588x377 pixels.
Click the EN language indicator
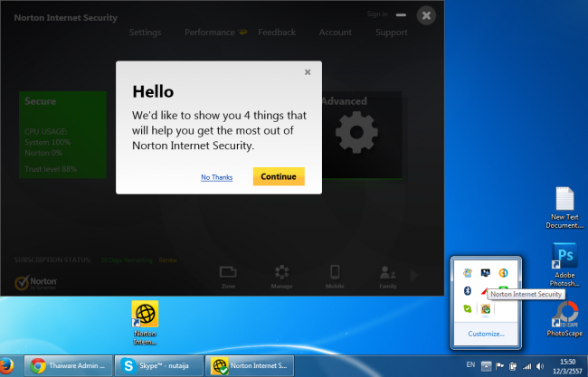pos(470,364)
